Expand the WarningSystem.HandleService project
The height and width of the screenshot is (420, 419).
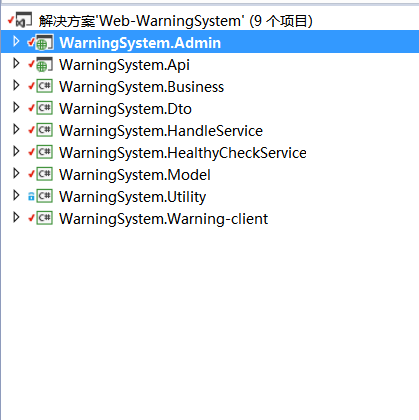coord(16,129)
